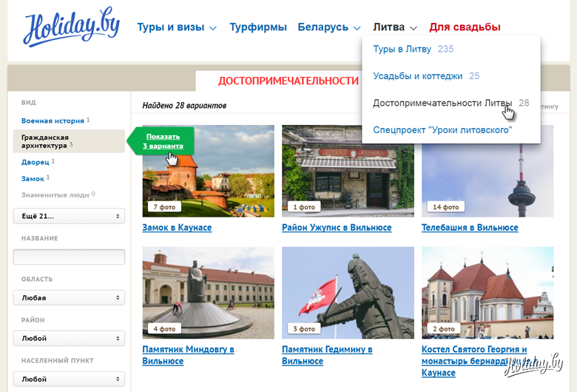Open the Турфирмы menu item
Screen dimensions: 577x392
pos(257,27)
